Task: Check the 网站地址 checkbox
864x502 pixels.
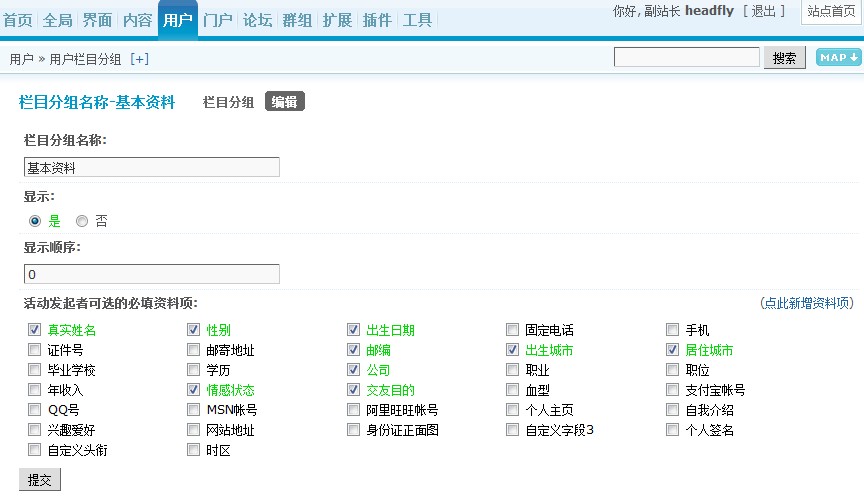Action: pyautogui.click(x=193, y=429)
